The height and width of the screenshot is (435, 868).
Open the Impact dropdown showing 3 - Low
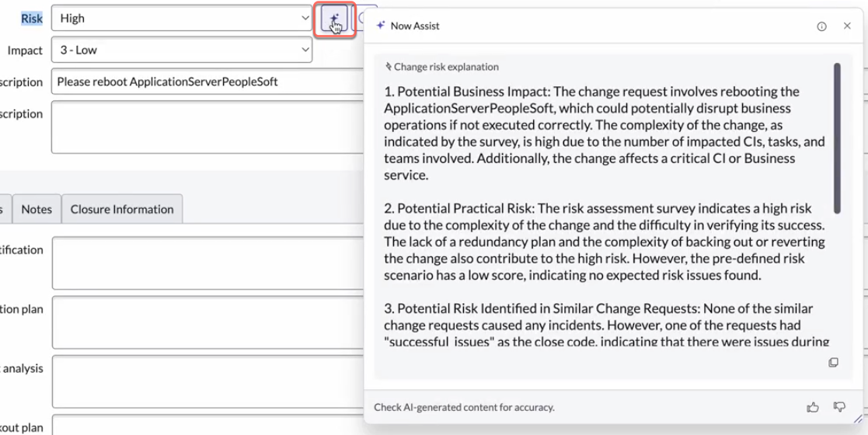click(x=182, y=50)
